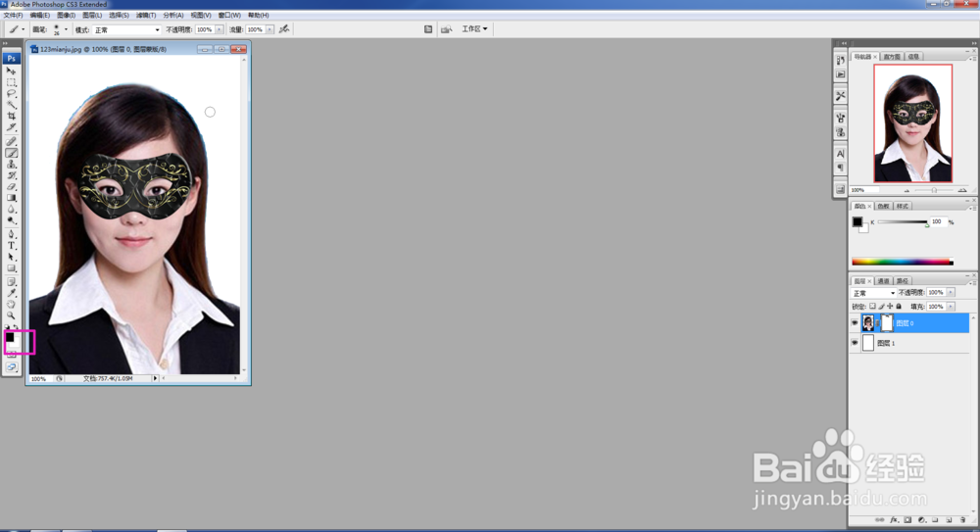Select the Lasso tool
This screenshot has height=532, width=980.
(x=11, y=93)
